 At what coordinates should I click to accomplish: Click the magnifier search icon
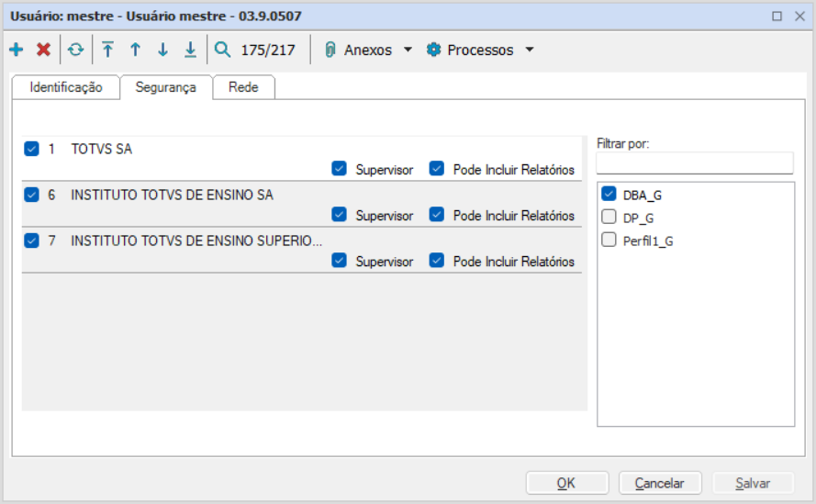point(223,50)
